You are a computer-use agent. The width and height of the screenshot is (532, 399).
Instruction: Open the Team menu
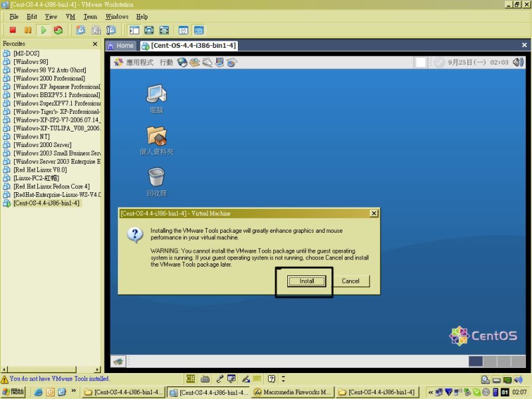(x=90, y=16)
